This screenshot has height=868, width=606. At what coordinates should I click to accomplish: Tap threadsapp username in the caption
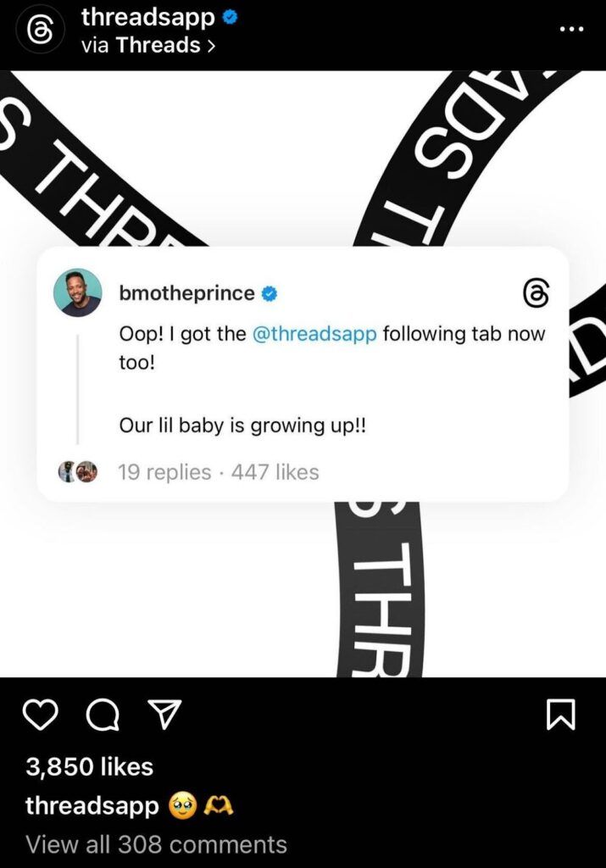92,806
